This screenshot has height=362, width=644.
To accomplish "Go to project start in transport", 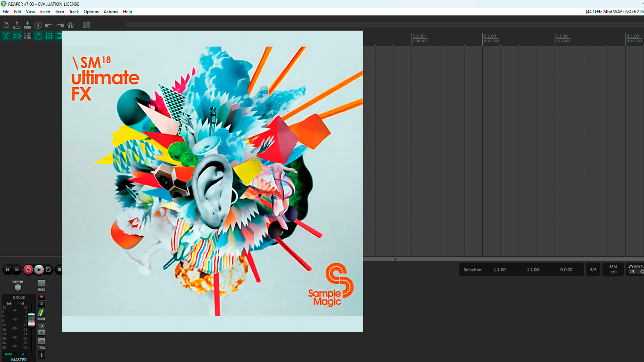I will point(7,270).
